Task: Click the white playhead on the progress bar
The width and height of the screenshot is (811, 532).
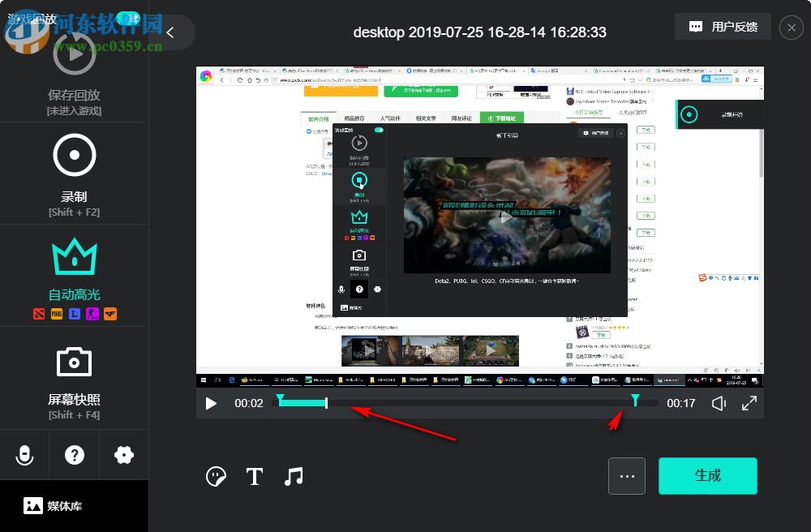Action: [326, 403]
